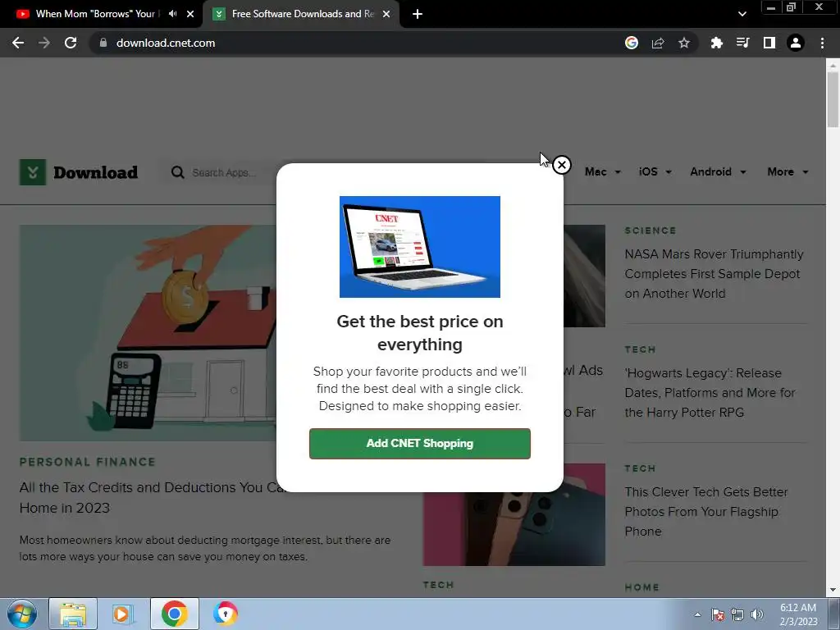Select the Free Software Downloads tab

pyautogui.click(x=303, y=14)
